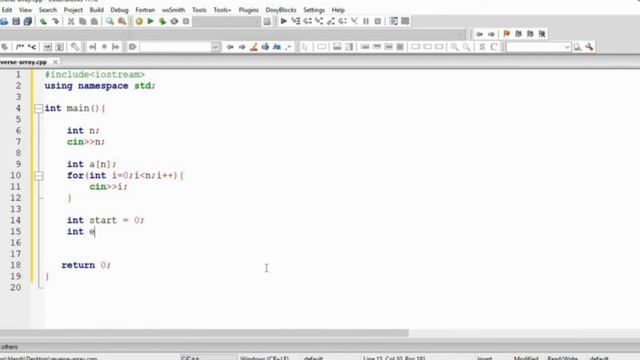This screenshot has height=360, width=640.
Task: Click the debugger Run to cursor icon
Action: 296,21
